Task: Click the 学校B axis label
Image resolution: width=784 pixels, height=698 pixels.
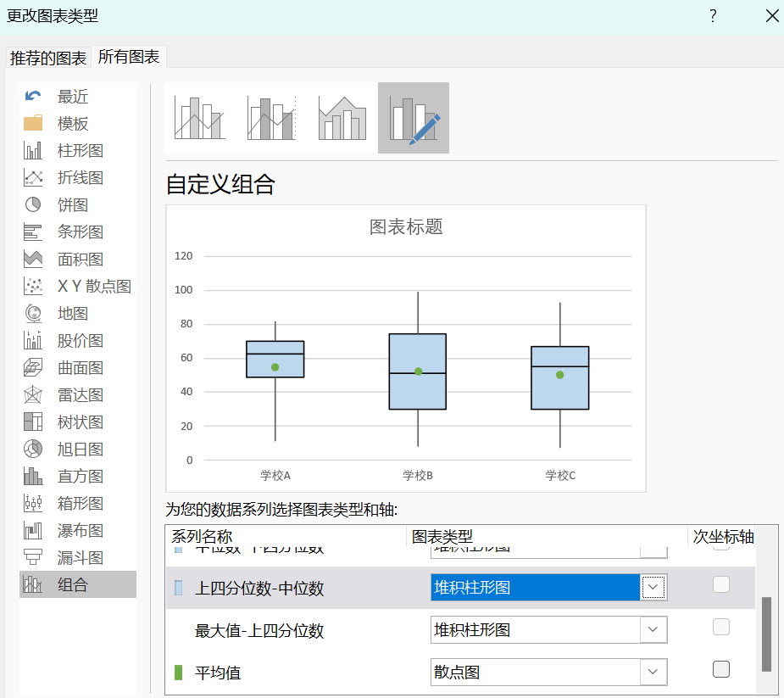Action: pos(418,475)
